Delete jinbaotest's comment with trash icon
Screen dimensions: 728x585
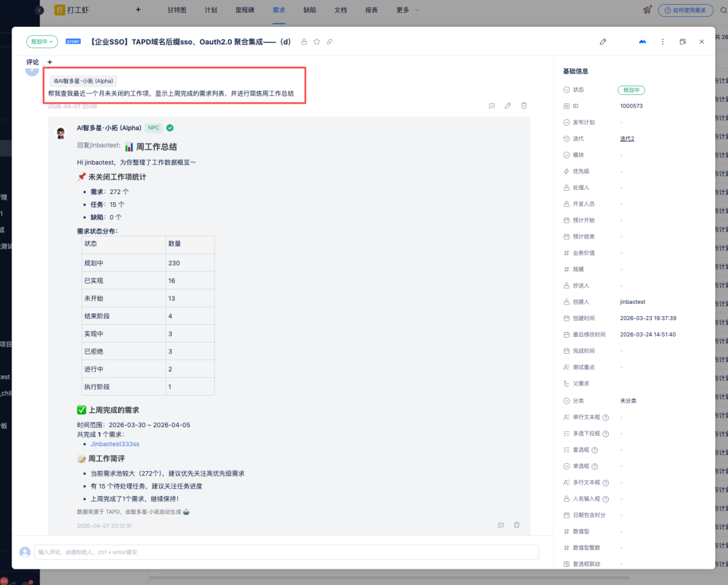(524, 106)
